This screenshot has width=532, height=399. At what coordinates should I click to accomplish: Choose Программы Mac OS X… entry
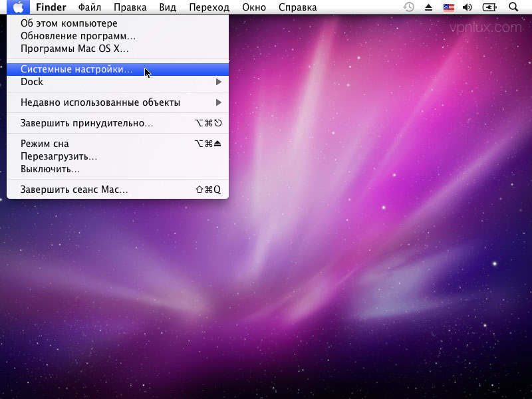click(118, 49)
